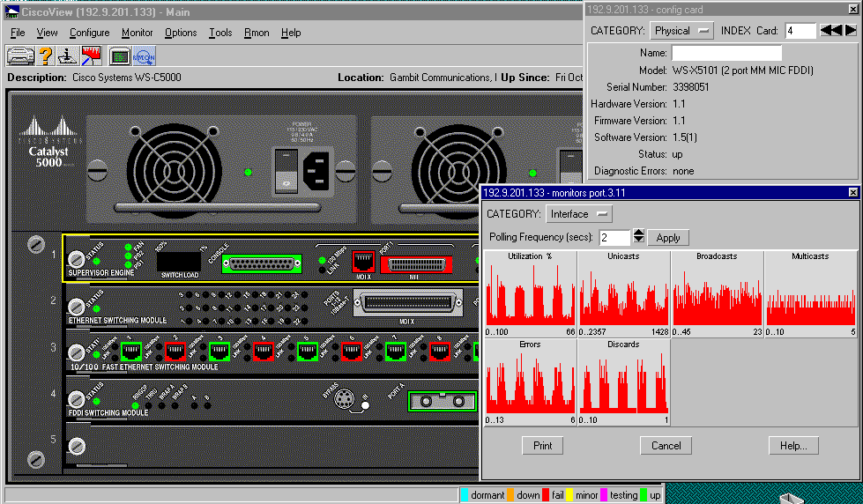Select the red MII connector on Supervisor Engine

pos(416,265)
